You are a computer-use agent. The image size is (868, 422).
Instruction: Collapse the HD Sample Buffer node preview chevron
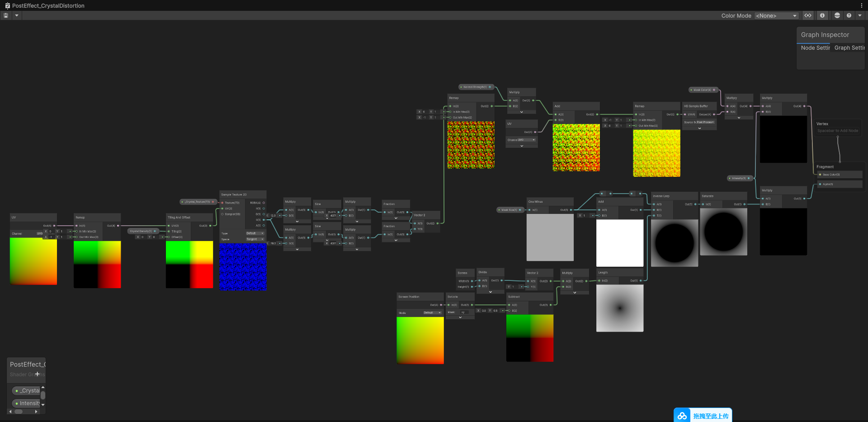click(x=699, y=128)
